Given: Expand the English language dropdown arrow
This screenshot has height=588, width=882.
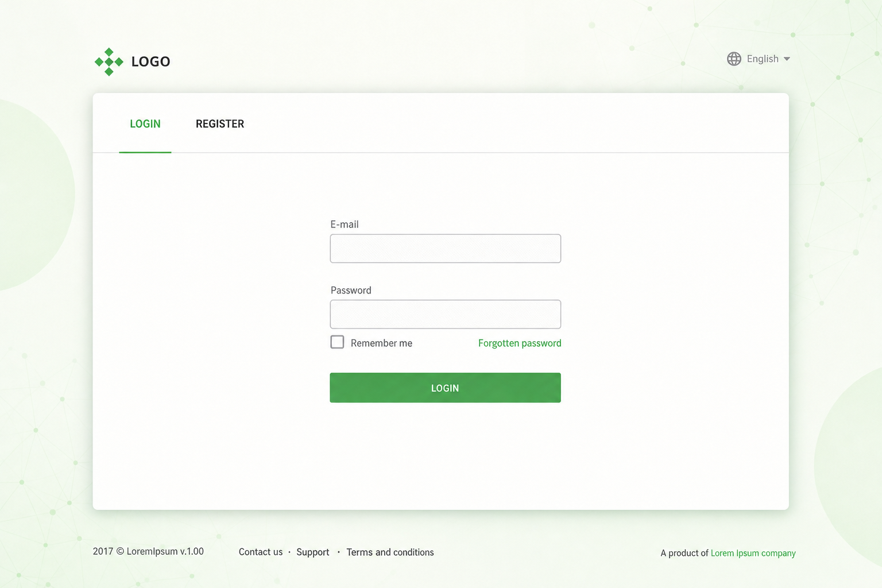Looking at the screenshot, I should coord(787,59).
